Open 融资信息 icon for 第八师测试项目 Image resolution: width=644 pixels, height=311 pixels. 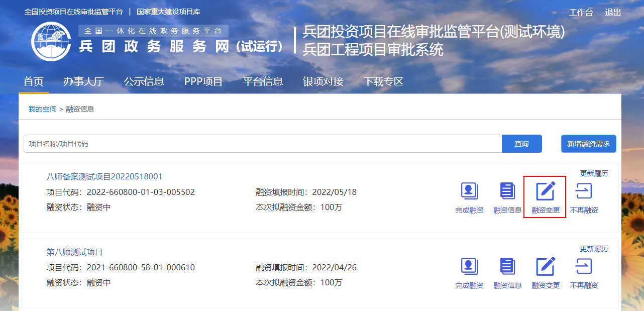click(x=507, y=267)
